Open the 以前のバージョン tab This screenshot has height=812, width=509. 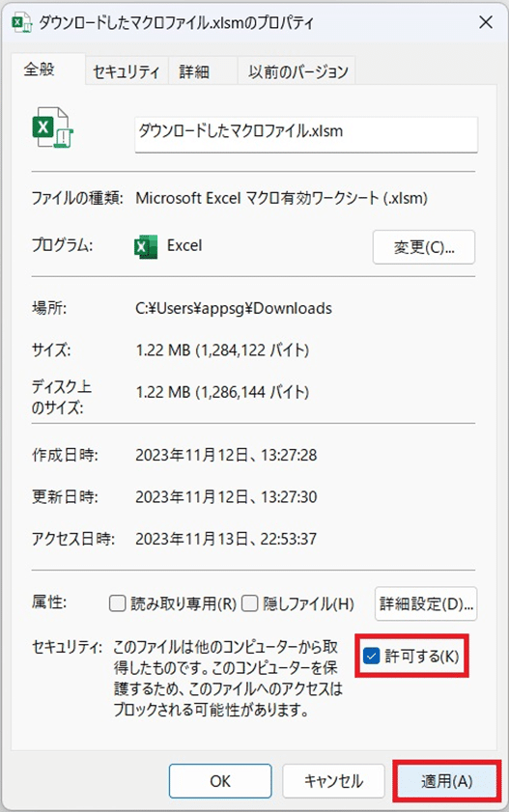tap(297, 71)
